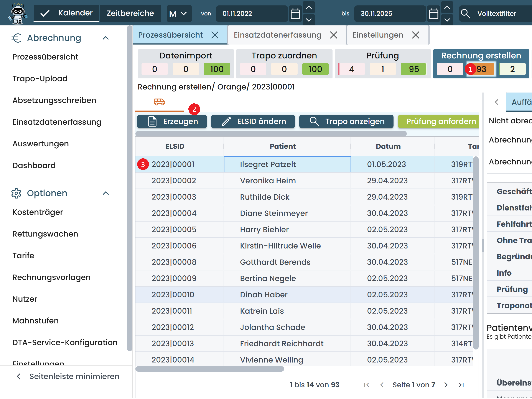Click the Volltextfilter search magnifier icon
The height and width of the screenshot is (399, 532).
(465, 13)
